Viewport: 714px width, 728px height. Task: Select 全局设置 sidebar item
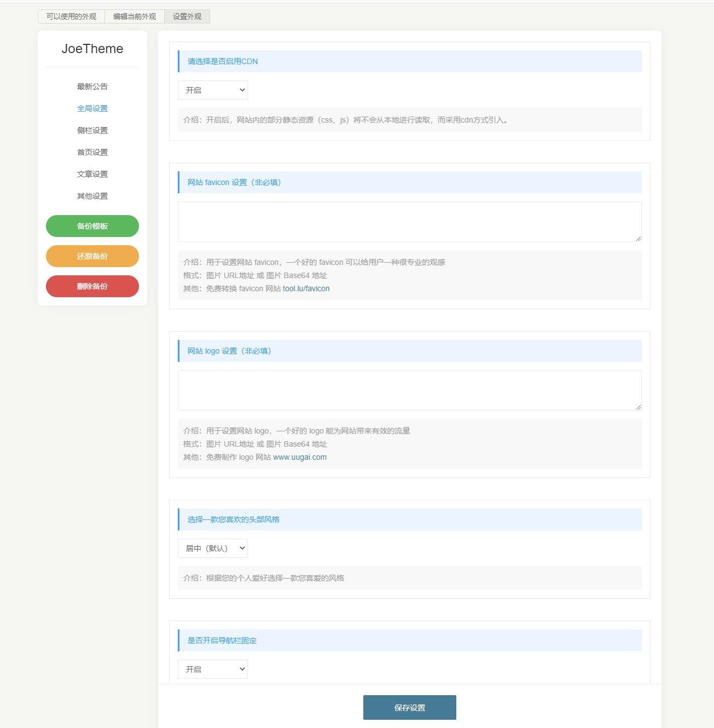pyautogui.click(x=92, y=108)
